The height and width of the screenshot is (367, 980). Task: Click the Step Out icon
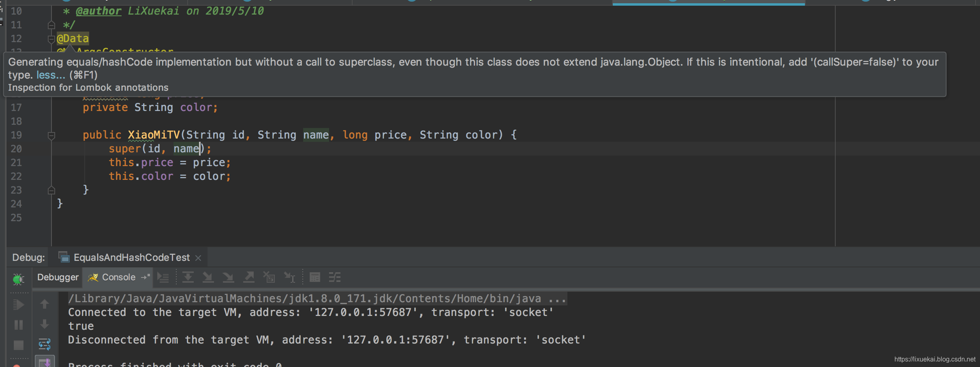click(248, 277)
